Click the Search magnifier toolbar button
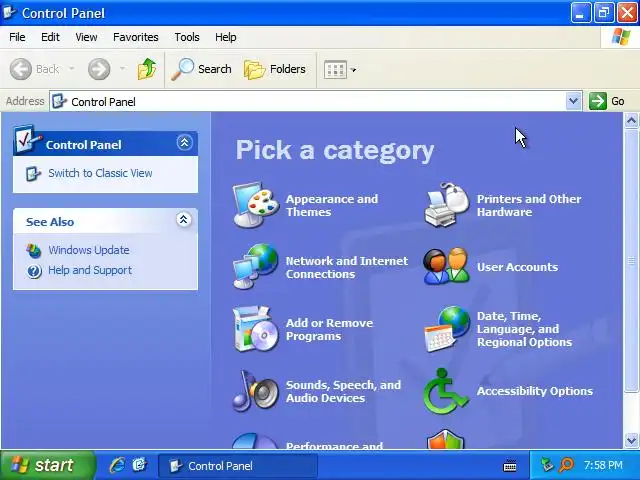 pos(202,69)
